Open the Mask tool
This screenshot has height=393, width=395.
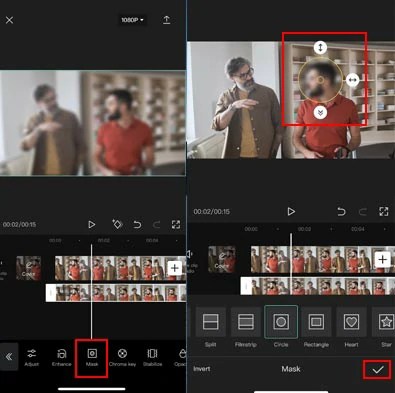92,358
